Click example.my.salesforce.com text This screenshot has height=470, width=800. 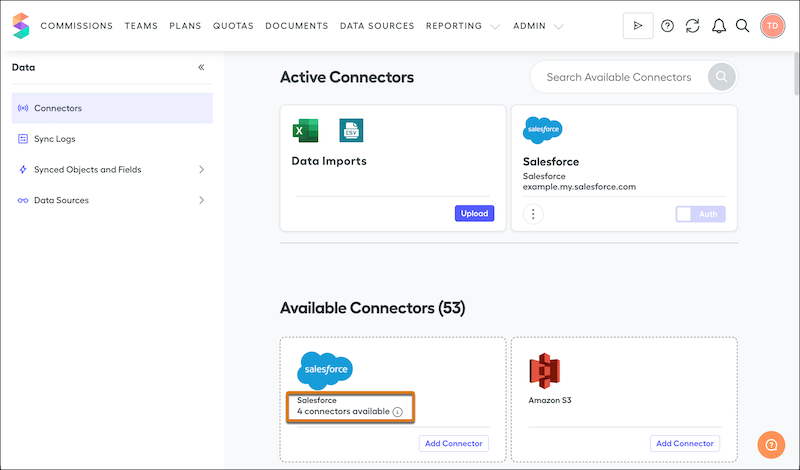579,187
